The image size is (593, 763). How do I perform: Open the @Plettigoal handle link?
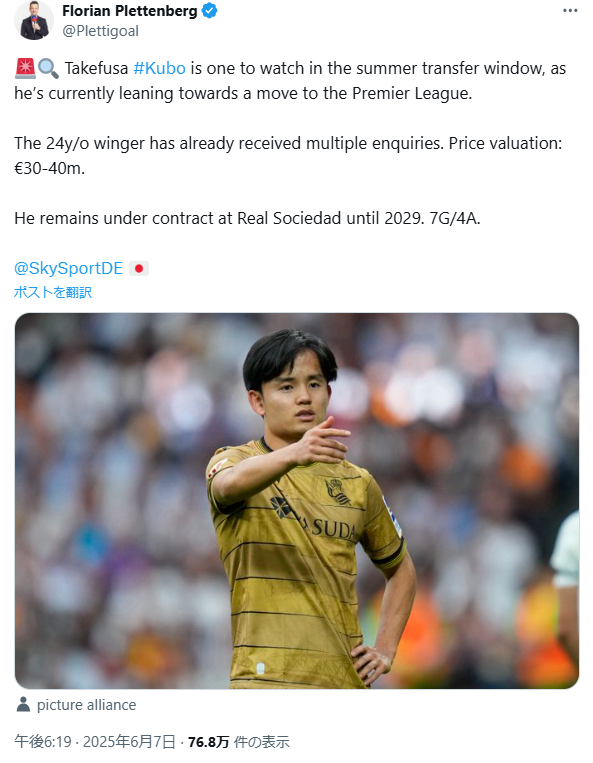[100, 31]
